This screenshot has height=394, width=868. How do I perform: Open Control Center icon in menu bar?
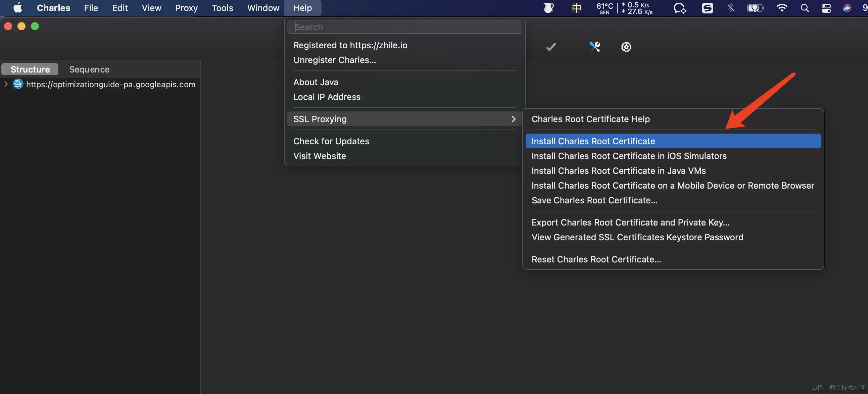(x=826, y=8)
